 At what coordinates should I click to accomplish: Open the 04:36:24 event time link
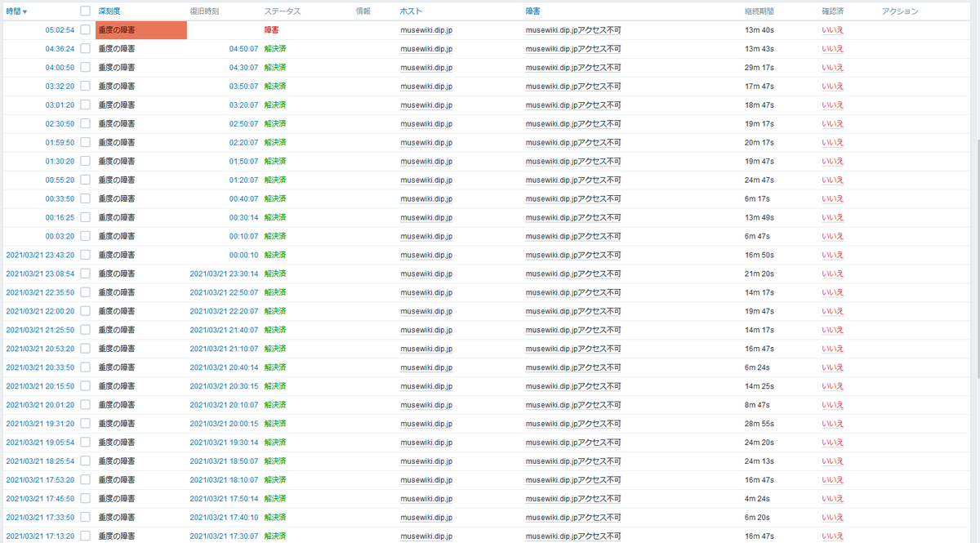60,49
